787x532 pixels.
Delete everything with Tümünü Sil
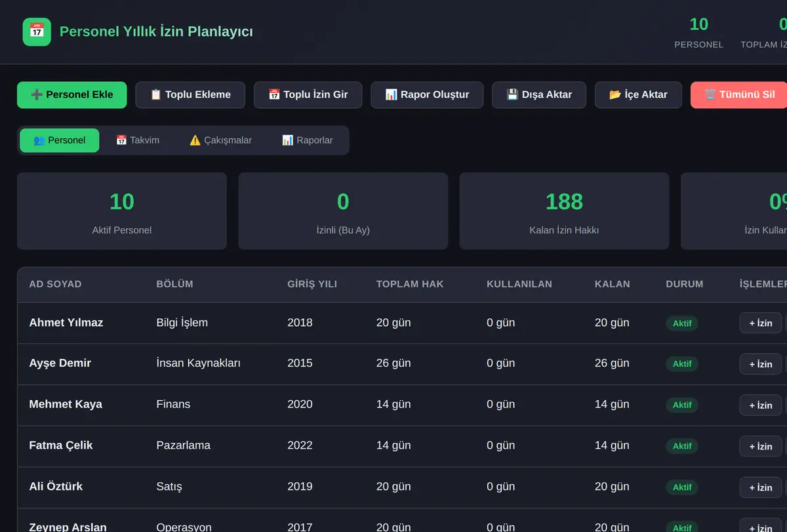739,94
